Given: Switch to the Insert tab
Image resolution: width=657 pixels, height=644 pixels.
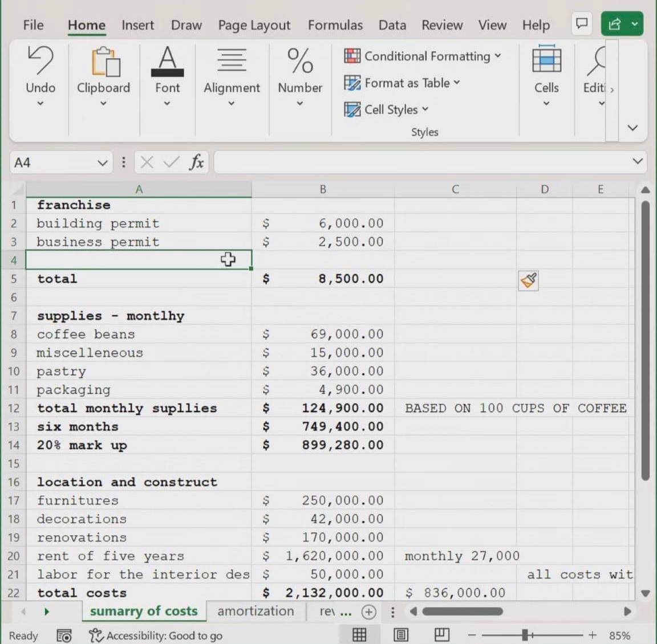Looking at the screenshot, I should 138,25.
